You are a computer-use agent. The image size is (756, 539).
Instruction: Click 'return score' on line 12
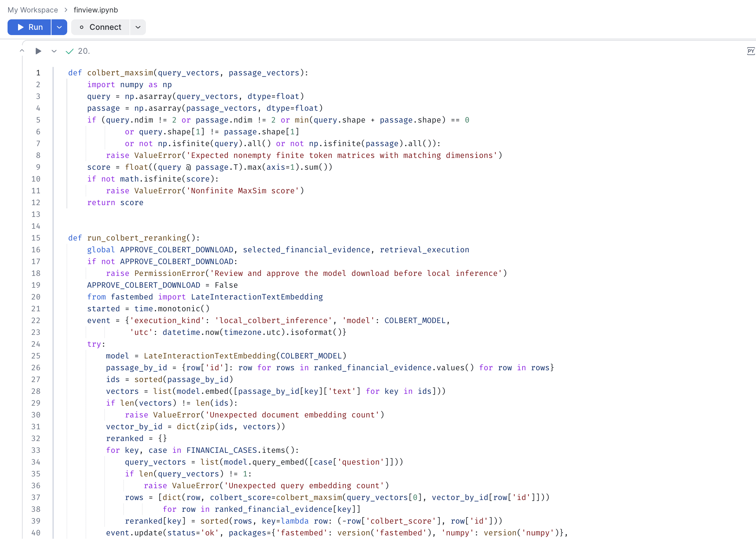click(115, 202)
